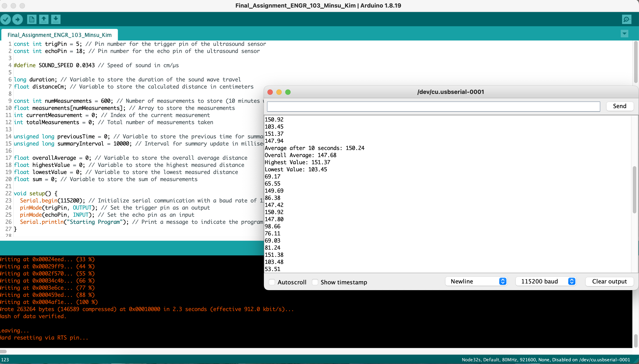This screenshot has width=639, height=364.
Task: Click the code editor vertical scrollbar
Action: click(636, 63)
